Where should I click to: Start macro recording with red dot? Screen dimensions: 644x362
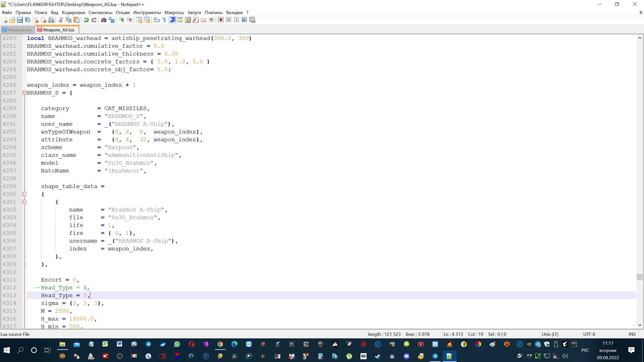click(221, 20)
